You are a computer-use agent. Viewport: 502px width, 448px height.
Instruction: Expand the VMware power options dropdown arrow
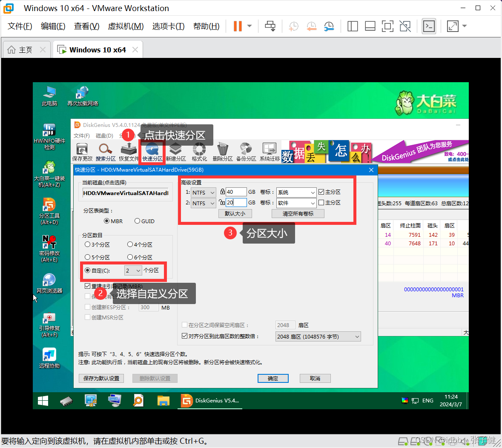click(250, 26)
